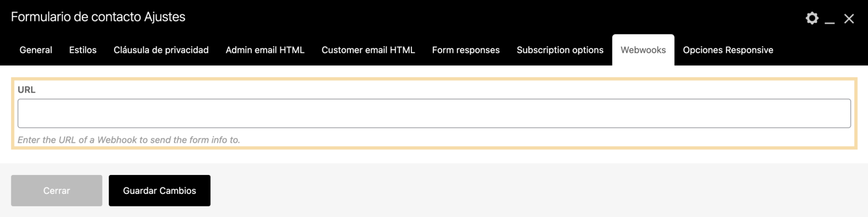Select the Cláusula de privacidad tab

[x=161, y=50]
